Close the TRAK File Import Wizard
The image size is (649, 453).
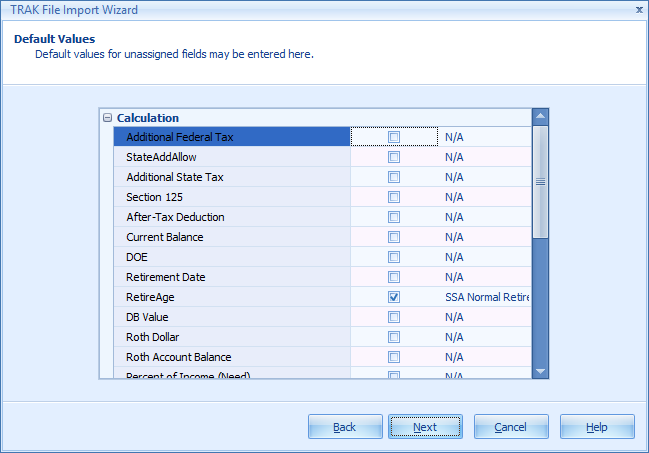click(639, 10)
